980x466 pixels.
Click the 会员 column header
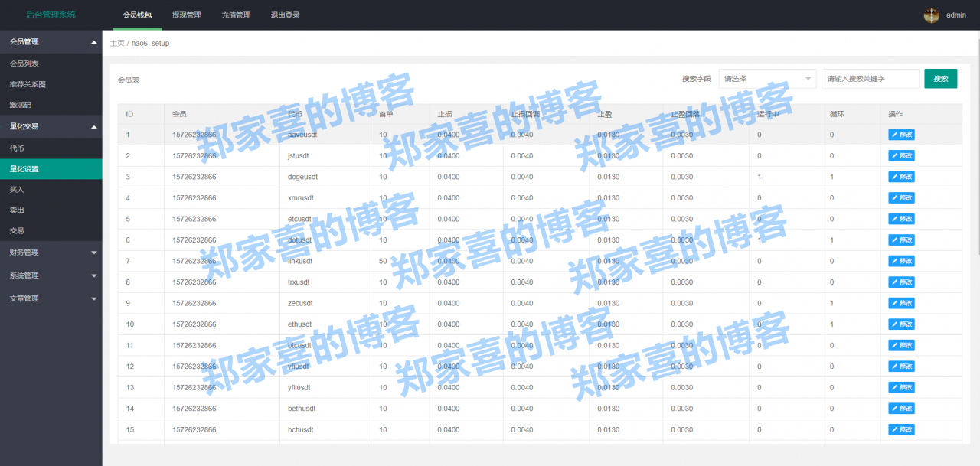(222, 114)
